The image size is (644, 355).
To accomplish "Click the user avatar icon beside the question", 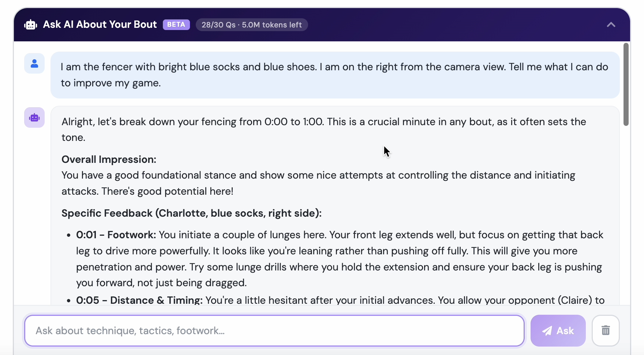I will pos(34,64).
